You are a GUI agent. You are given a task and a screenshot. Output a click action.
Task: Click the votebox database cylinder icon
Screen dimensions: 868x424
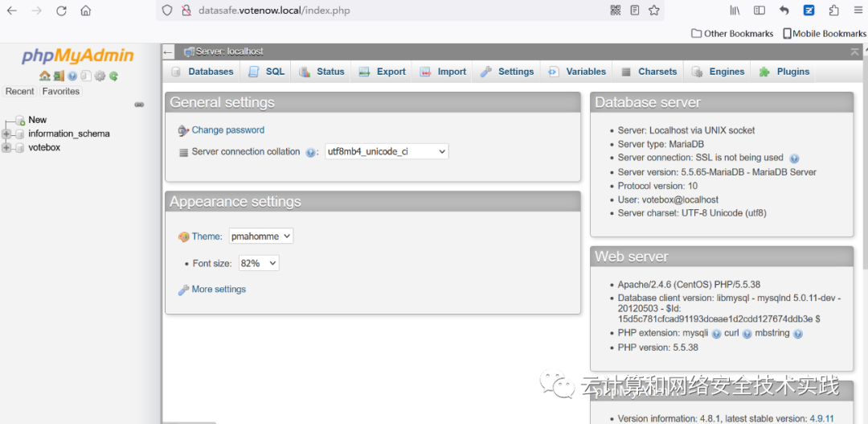pos(20,147)
